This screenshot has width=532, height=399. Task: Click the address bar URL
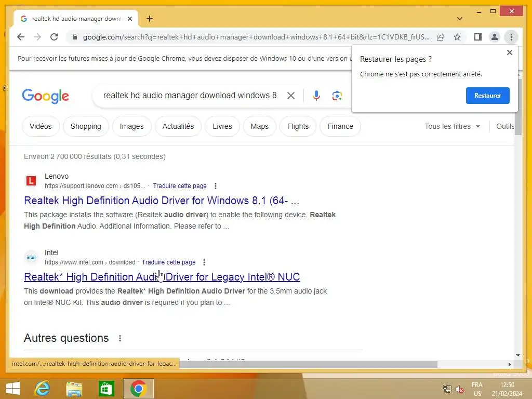(x=256, y=37)
